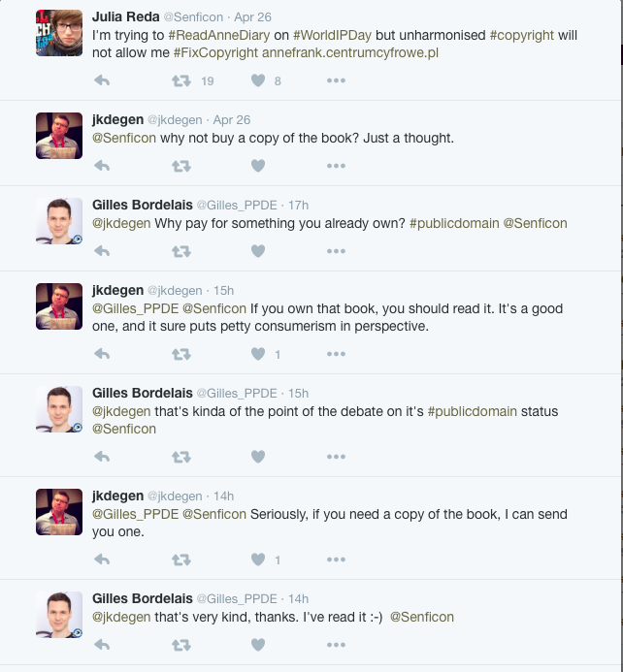
Task: Reply to jkdegen's 'why not buy a copy' tweet
Action: click(x=101, y=166)
